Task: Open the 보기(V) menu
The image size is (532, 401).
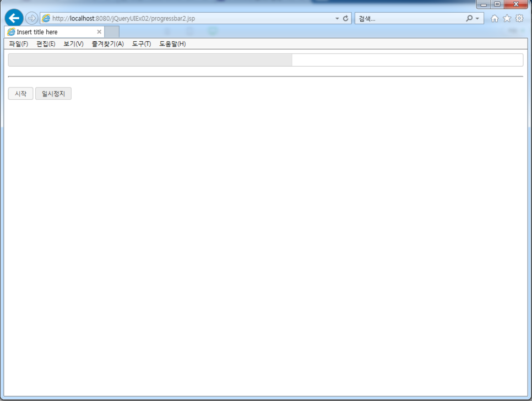Action: click(x=73, y=44)
